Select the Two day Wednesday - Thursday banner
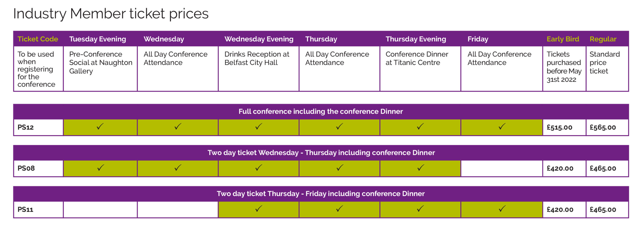The height and width of the screenshot is (227, 644). coord(321,153)
